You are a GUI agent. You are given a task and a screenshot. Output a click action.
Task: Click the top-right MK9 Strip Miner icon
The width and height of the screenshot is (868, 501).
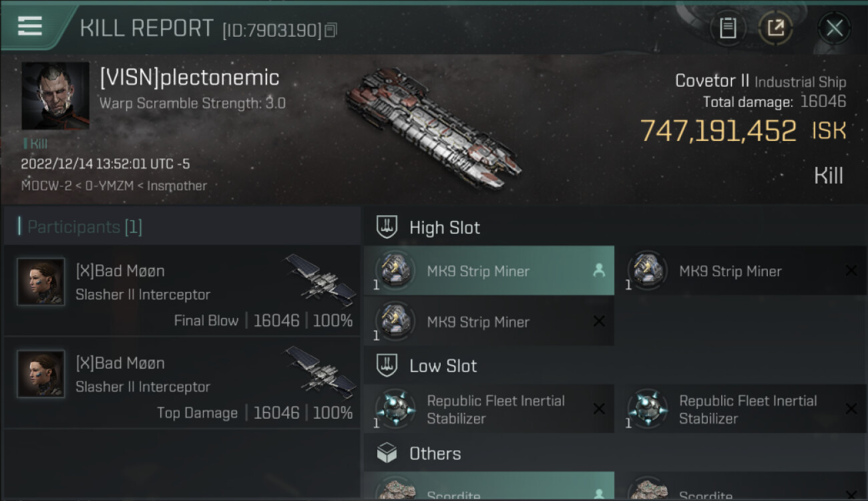pyautogui.click(x=647, y=271)
